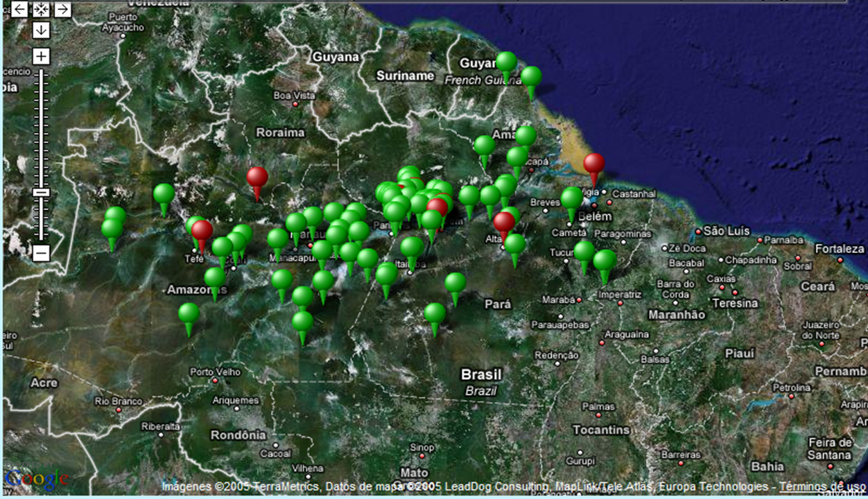Click the green marker above Imperatriz
Image resolution: width=868 pixels, height=499 pixels.
coord(605,261)
